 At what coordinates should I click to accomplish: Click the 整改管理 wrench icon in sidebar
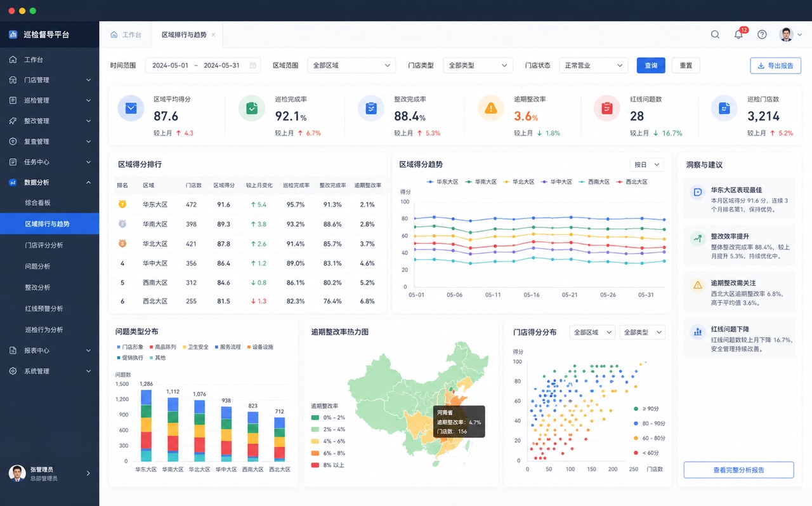13,121
